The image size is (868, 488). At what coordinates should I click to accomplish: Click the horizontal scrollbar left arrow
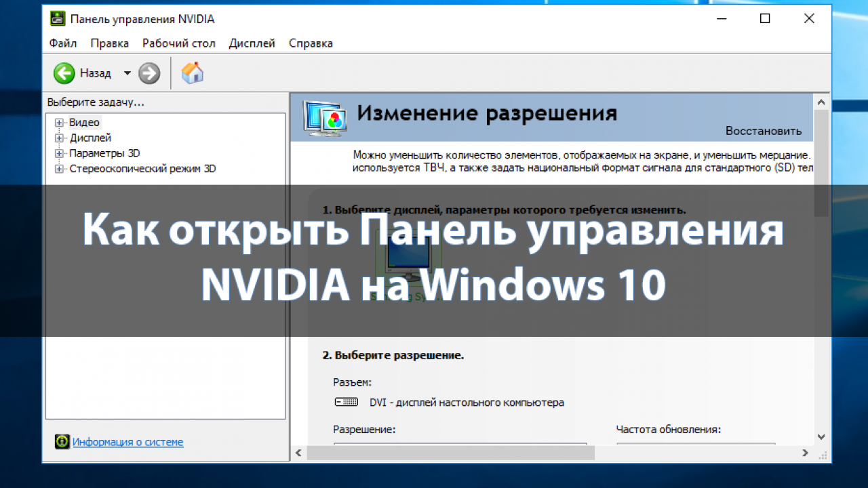coord(298,452)
